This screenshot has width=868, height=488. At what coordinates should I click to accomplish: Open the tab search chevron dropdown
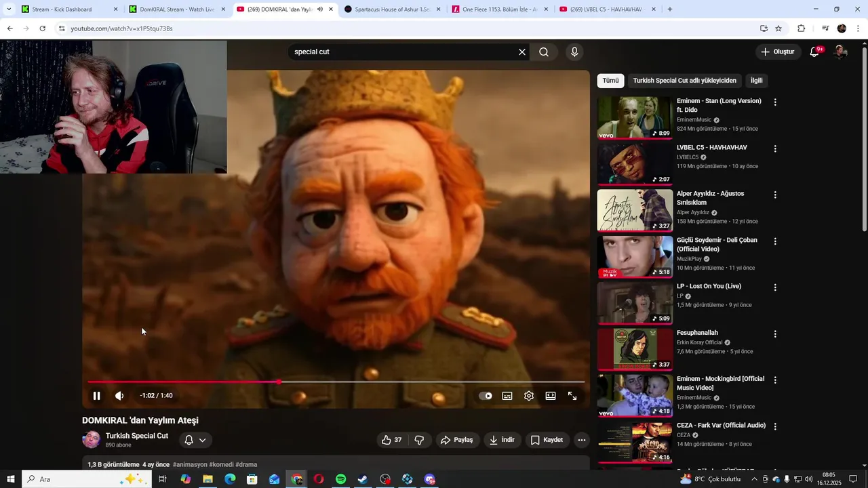9,9
